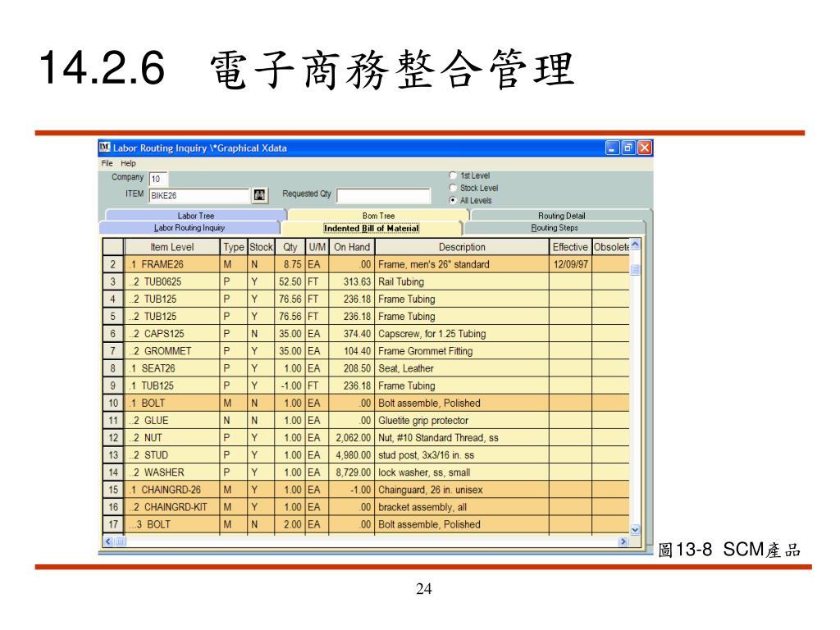The width and height of the screenshot is (840, 630).
Task: Select Indented Bill of Material tab
Action: (x=372, y=228)
